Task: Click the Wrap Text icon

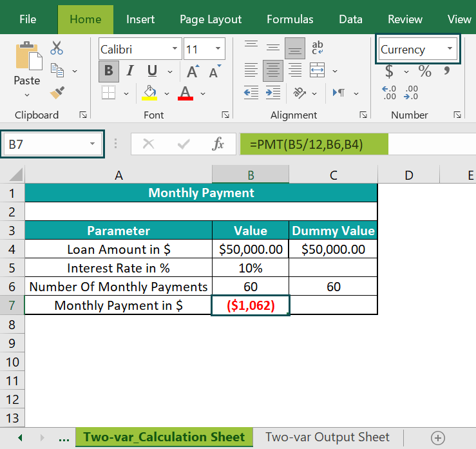Action: pyautogui.click(x=318, y=48)
